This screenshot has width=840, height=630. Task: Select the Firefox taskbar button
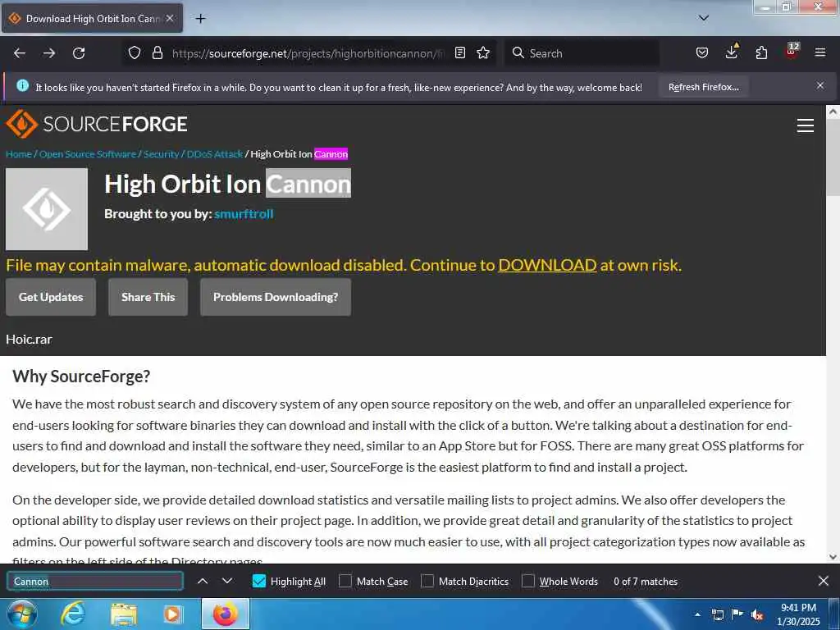(226, 614)
